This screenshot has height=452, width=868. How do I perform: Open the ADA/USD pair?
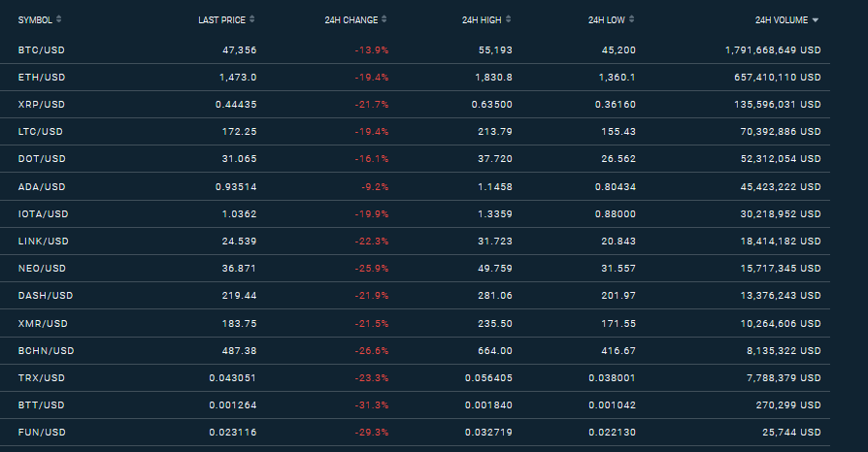pyautogui.click(x=42, y=186)
